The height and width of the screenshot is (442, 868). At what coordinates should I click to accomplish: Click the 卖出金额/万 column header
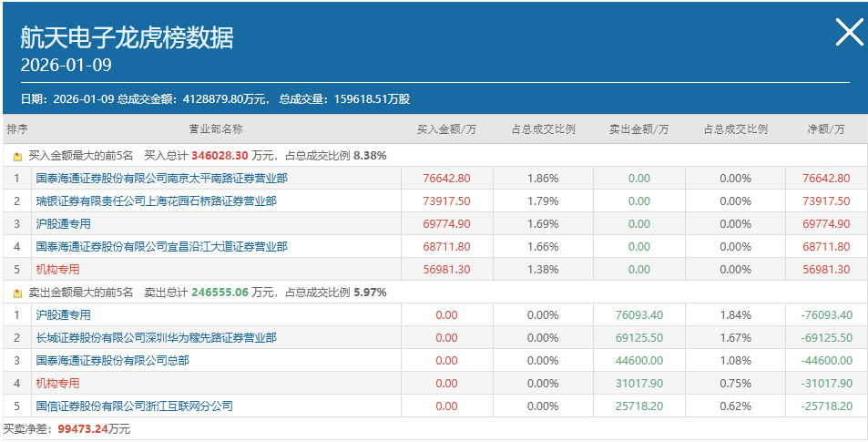coord(638,129)
